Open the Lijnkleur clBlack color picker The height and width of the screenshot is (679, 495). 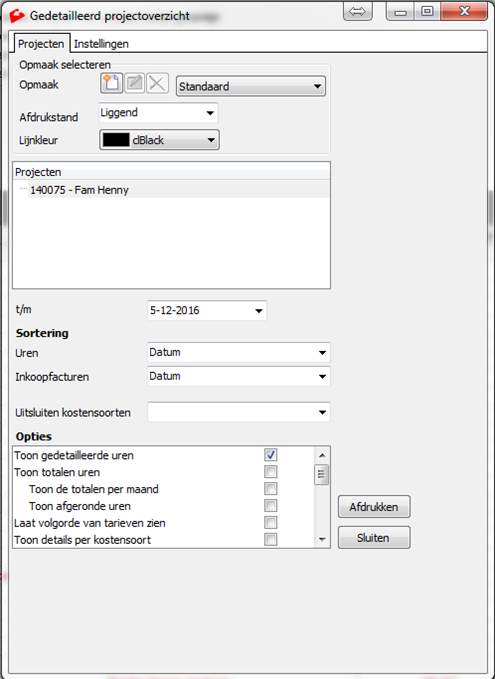pyautogui.click(x=159, y=140)
